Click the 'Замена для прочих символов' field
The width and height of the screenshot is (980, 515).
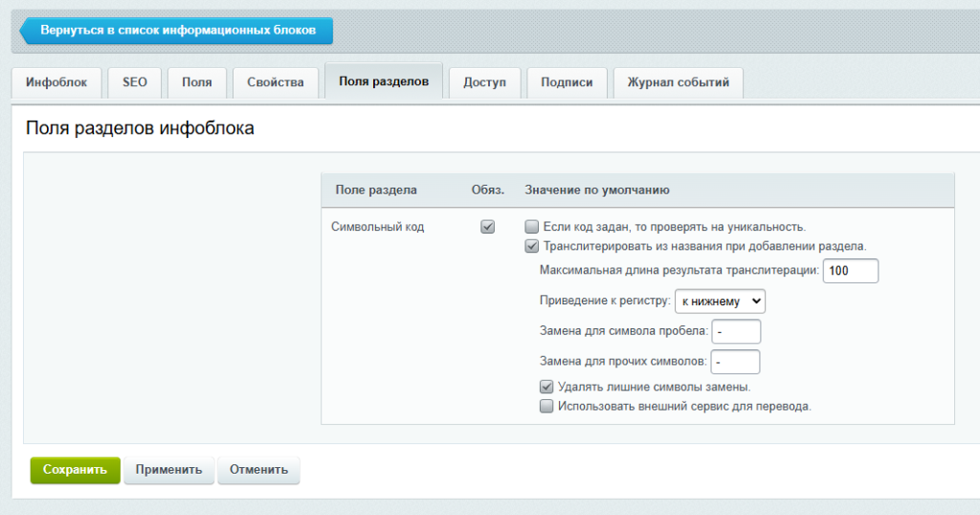pos(735,362)
